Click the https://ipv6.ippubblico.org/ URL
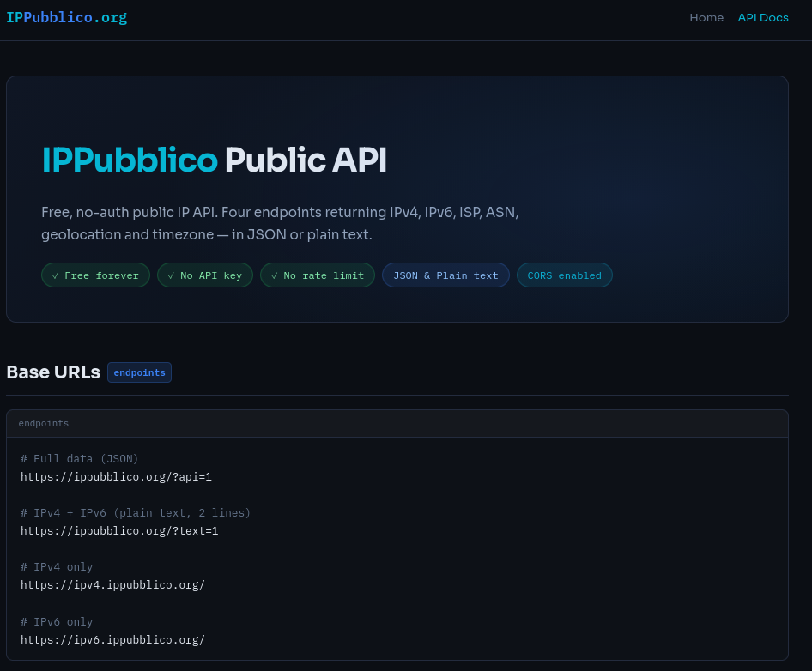This screenshot has height=671, width=812. pos(112,640)
